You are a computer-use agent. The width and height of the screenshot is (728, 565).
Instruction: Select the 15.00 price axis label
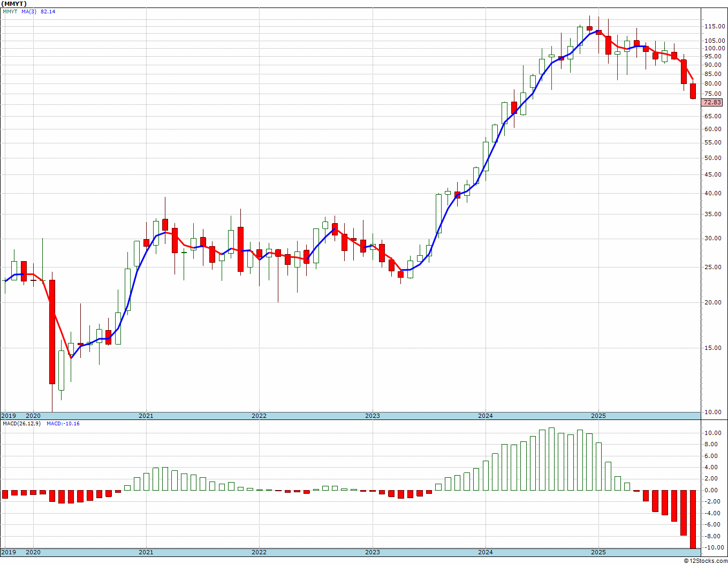click(713, 348)
